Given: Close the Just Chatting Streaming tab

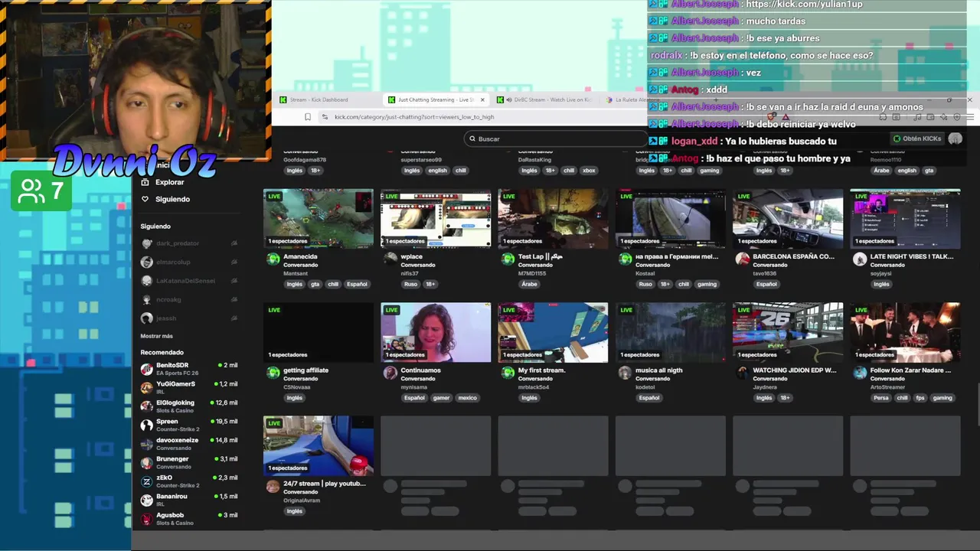Looking at the screenshot, I should tap(482, 99).
